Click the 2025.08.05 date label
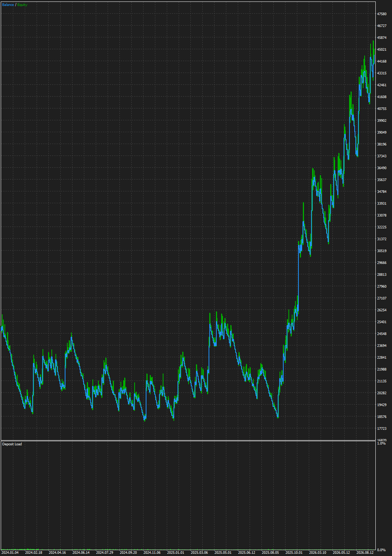 click(270, 553)
